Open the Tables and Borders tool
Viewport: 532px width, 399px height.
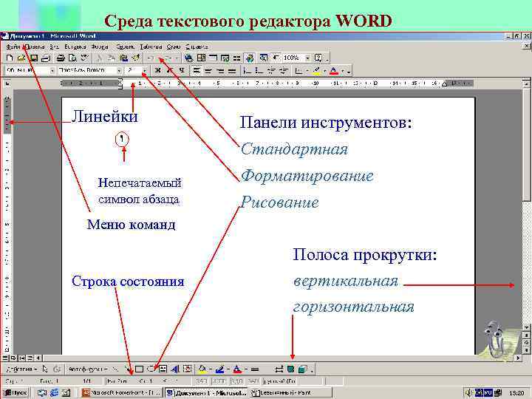201,58
